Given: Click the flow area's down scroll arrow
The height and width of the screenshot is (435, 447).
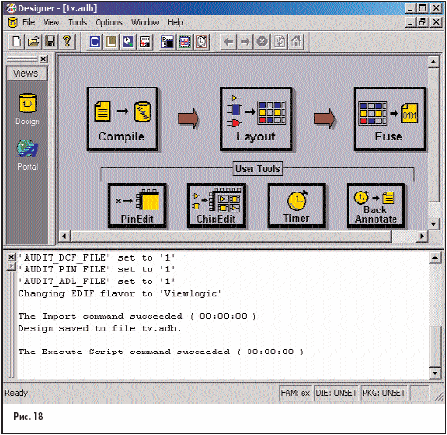Looking at the screenshot, I should 433,224.
